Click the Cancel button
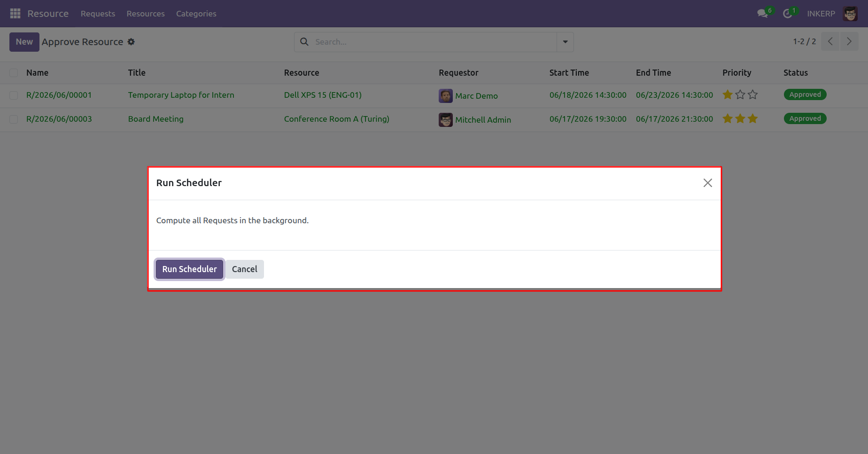Image resolution: width=868 pixels, height=454 pixels. click(x=245, y=269)
